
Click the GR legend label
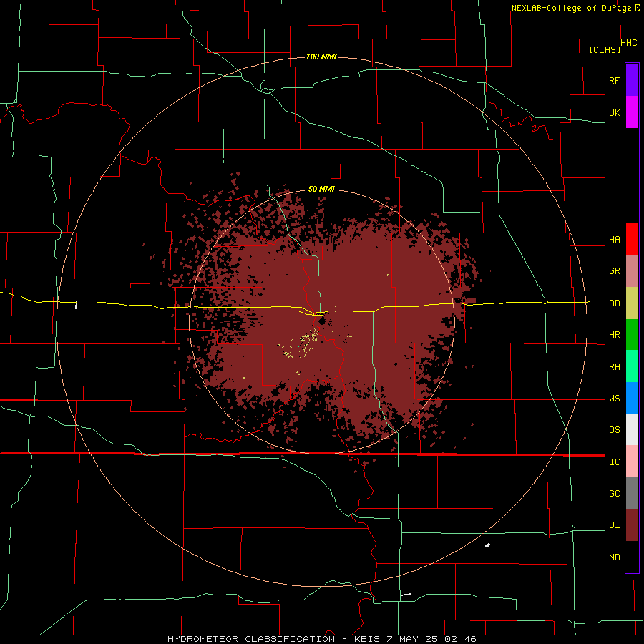coord(614,271)
